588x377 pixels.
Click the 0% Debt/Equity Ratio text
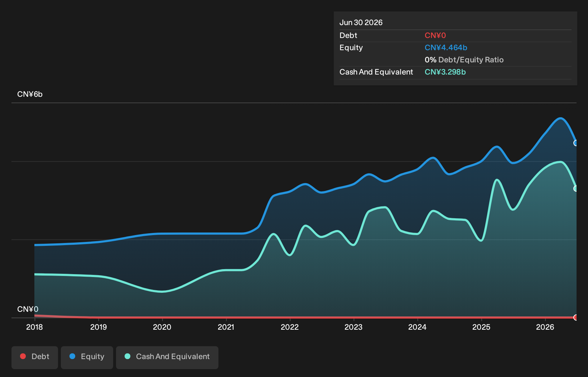tap(464, 60)
